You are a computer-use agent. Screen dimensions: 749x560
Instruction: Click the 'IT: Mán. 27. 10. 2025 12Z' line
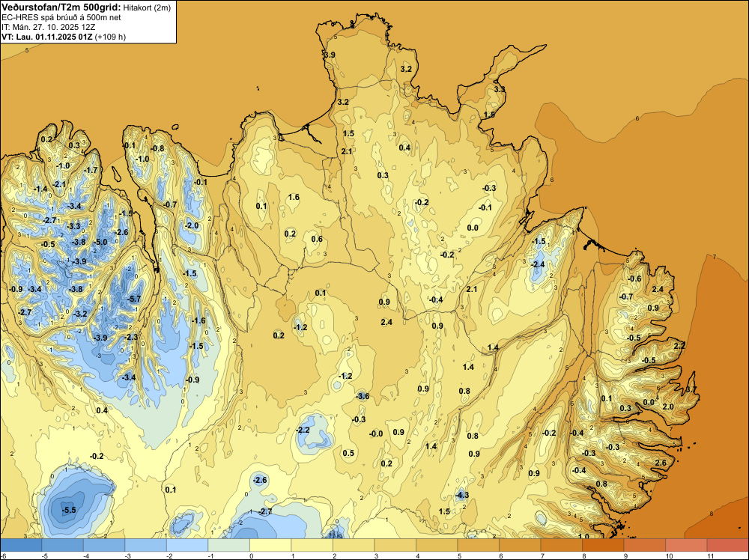pyautogui.click(x=48, y=27)
